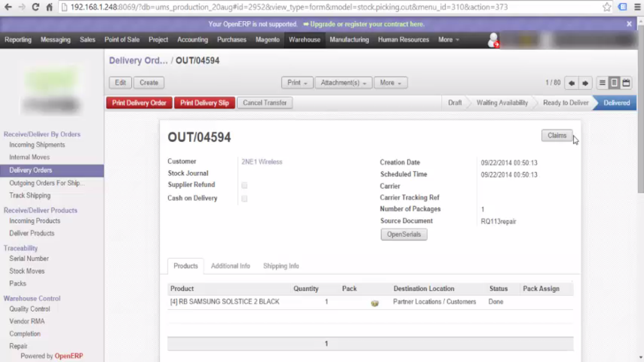Click Delivery Ord... breadcrumb link

138,60
